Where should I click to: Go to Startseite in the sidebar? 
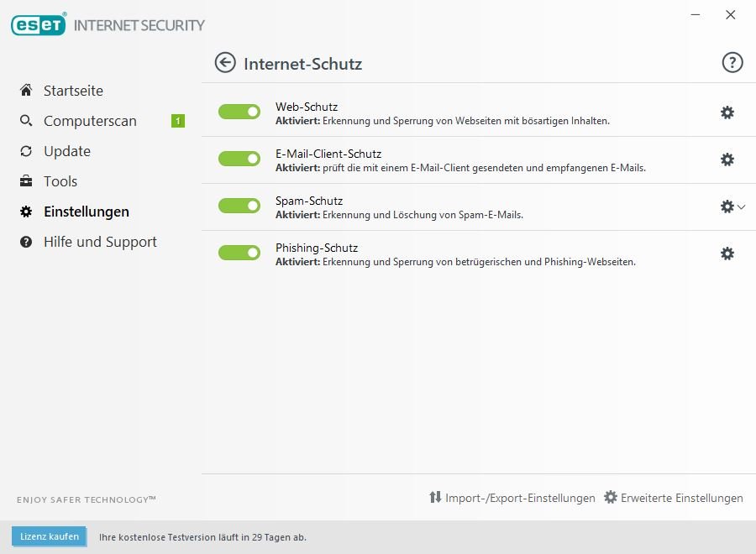(73, 91)
